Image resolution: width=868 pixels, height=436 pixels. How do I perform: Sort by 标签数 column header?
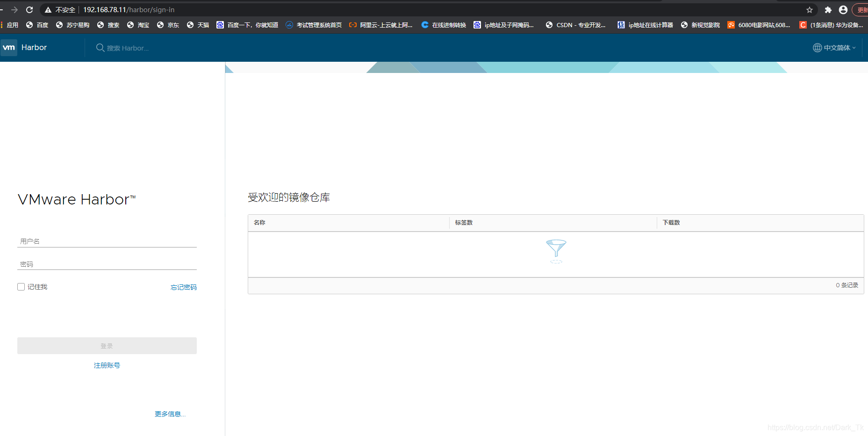(x=464, y=223)
